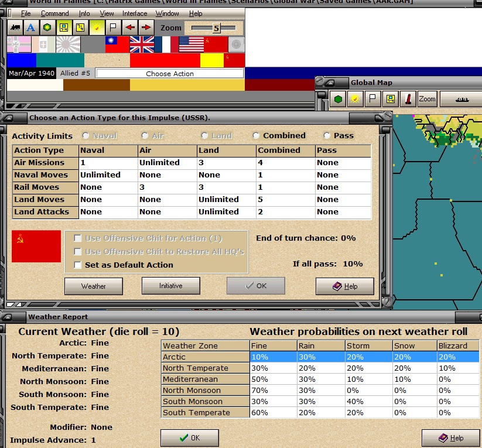Click OK in the Weather Report panel
This screenshot has height=448, width=482.
(x=190, y=438)
